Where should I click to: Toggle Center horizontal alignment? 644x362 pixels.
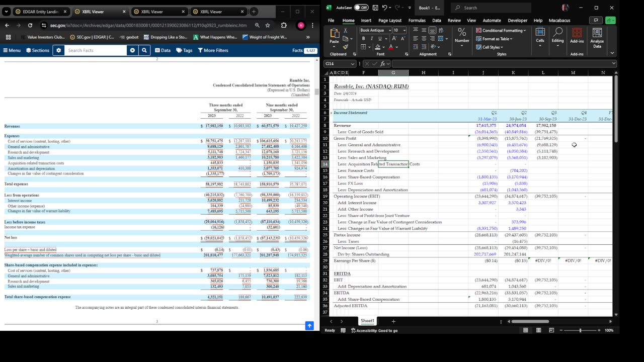coord(424,39)
